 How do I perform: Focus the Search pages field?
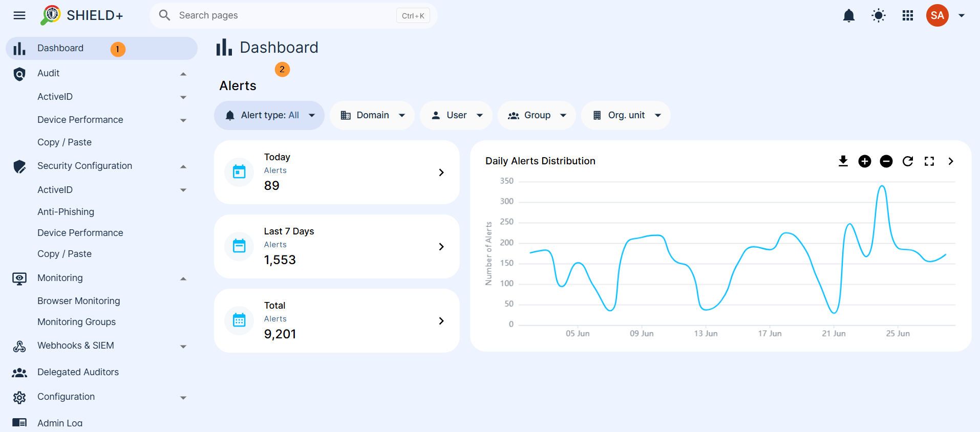pos(293,15)
